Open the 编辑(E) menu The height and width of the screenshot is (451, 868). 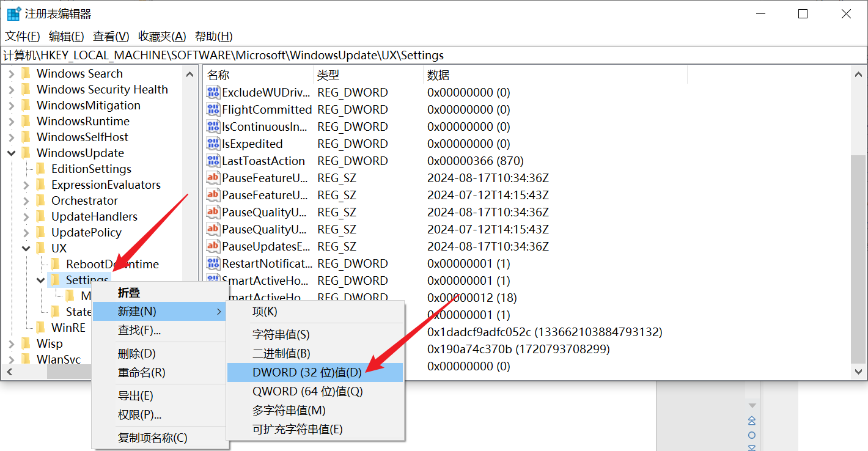[x=67, y=36]
